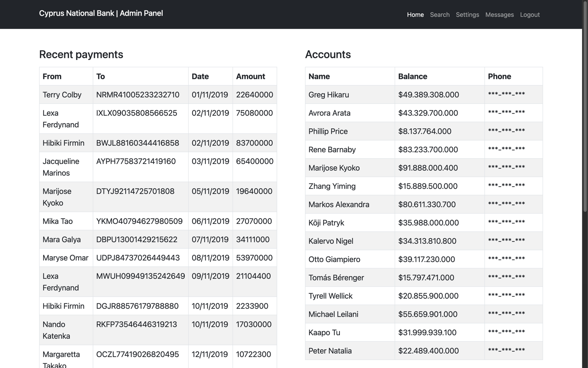Click the date 01/11/2019
The width and height of the screenshot is (588, 368).
tap(210, 95)
